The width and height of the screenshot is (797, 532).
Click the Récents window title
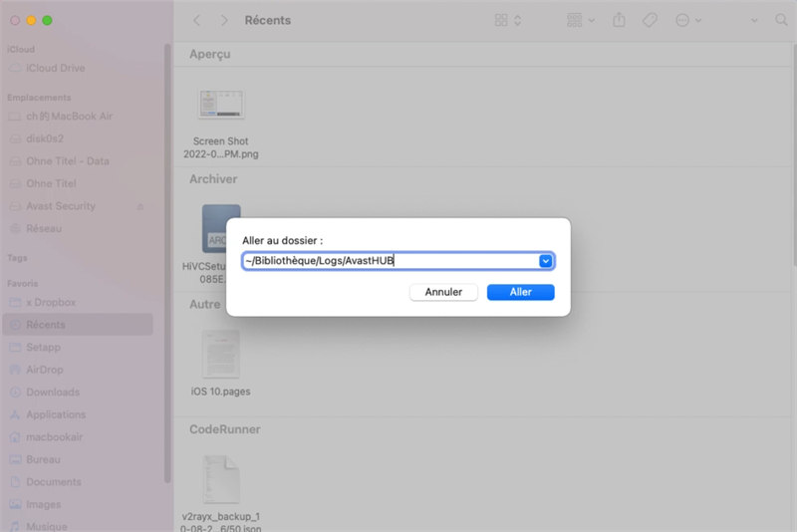(x=268, y=20)
